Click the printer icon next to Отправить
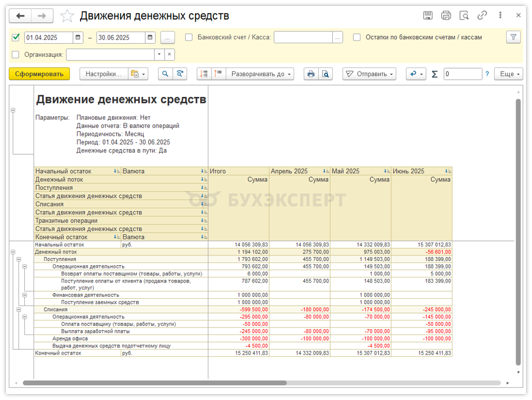This screenshot has width=532, height=400. 311,74
